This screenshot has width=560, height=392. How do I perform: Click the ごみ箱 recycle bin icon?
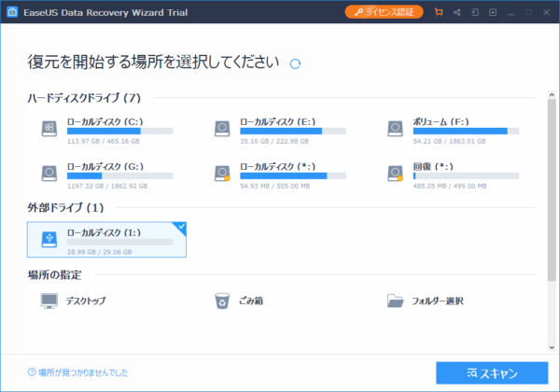[x=222, y=301]
